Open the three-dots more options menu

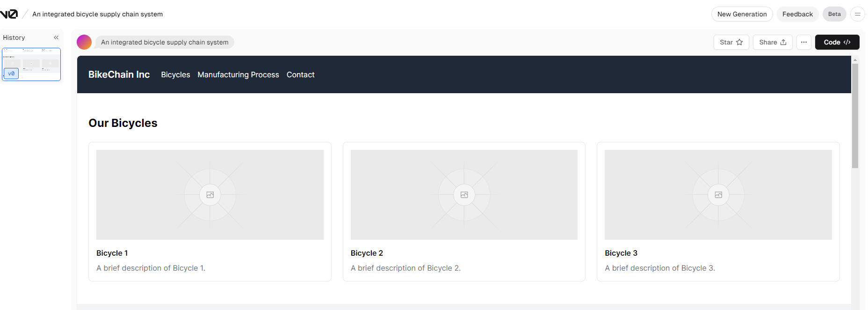pos(803,42)
